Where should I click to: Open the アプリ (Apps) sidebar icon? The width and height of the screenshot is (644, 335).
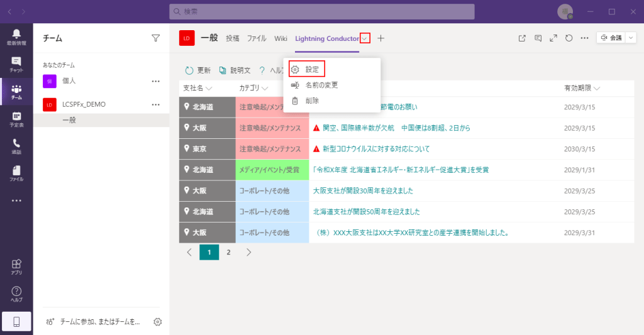point(16,266)
